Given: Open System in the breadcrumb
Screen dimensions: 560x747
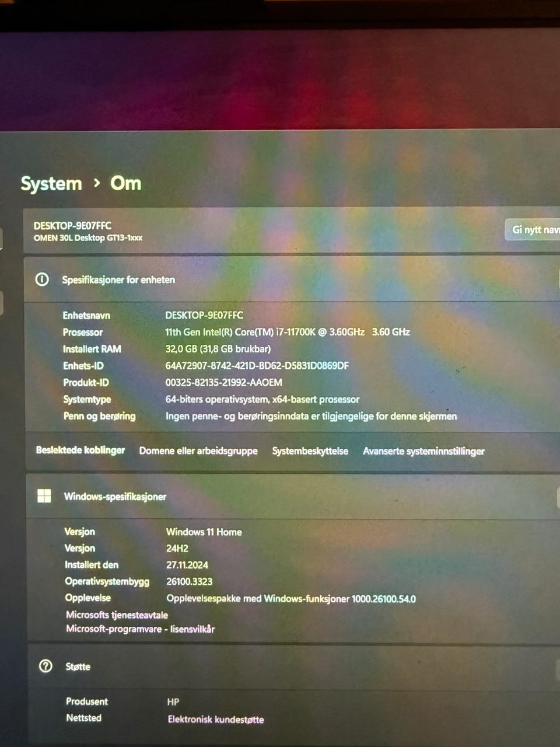Looking at the screenshot, I should pos(51,183).
